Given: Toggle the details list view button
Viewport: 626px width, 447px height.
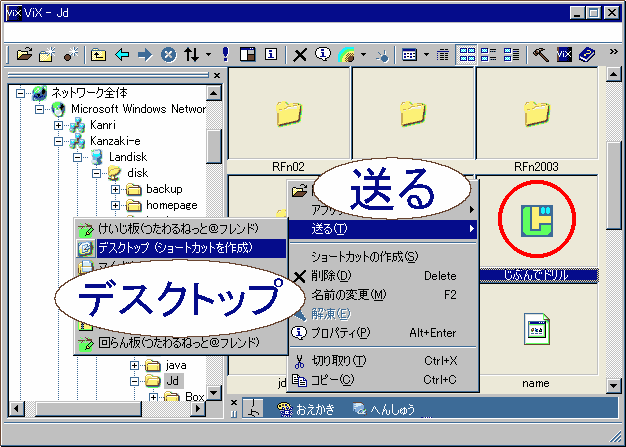Looking at the screenshot, I should (513, 53).
